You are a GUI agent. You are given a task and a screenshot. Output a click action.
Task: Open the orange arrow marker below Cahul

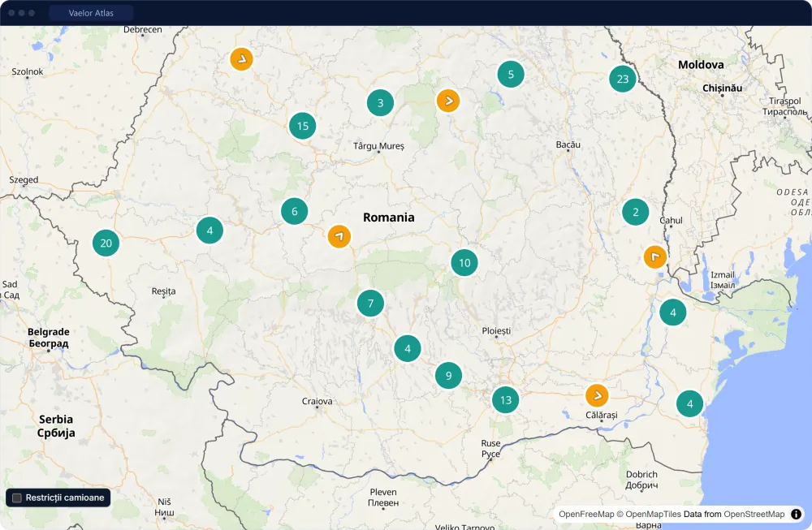[654, 256]
